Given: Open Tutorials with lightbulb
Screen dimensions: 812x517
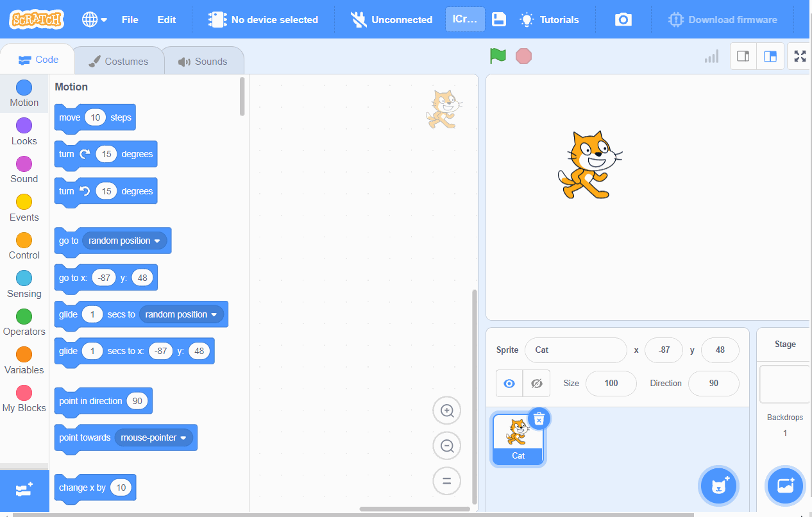Looking at the screenshot, I should point(550,19).
